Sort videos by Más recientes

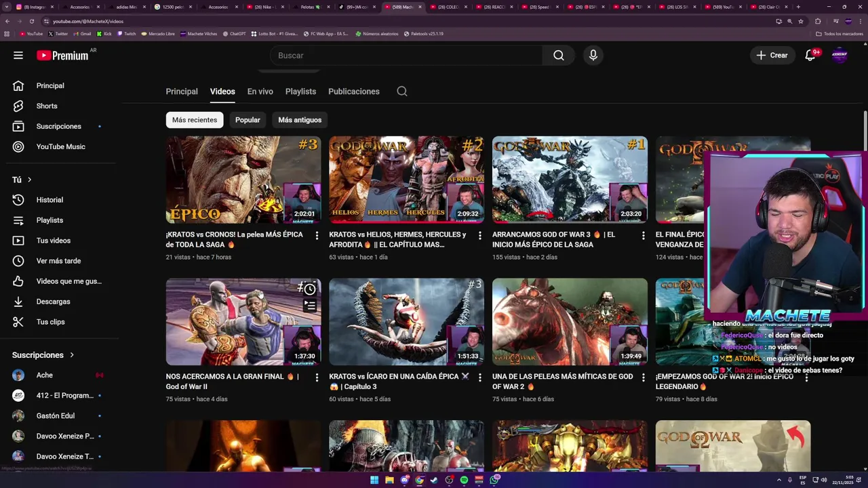(195, 120)
